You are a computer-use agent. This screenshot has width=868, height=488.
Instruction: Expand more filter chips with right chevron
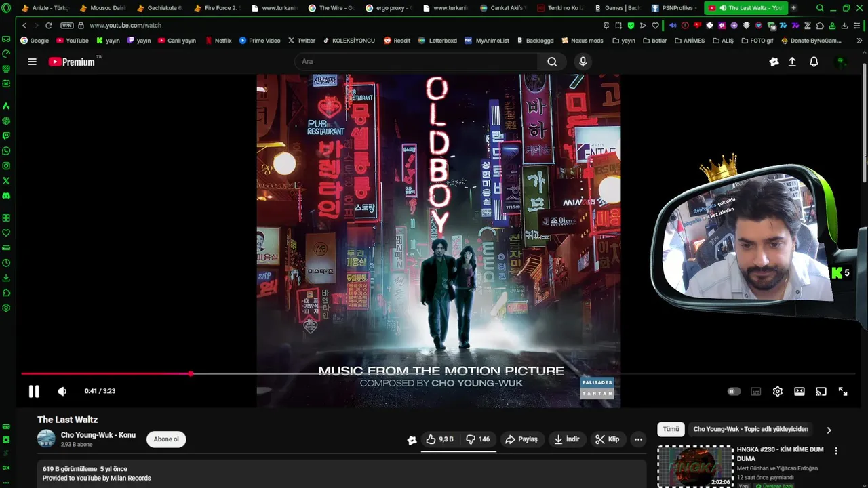click(x=829, y=430)
